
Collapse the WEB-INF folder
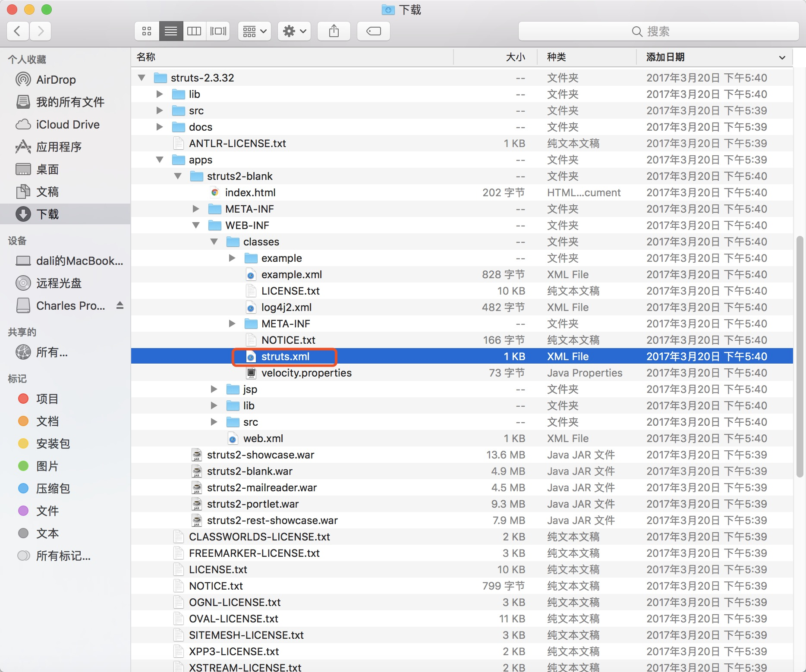point(196,226)
